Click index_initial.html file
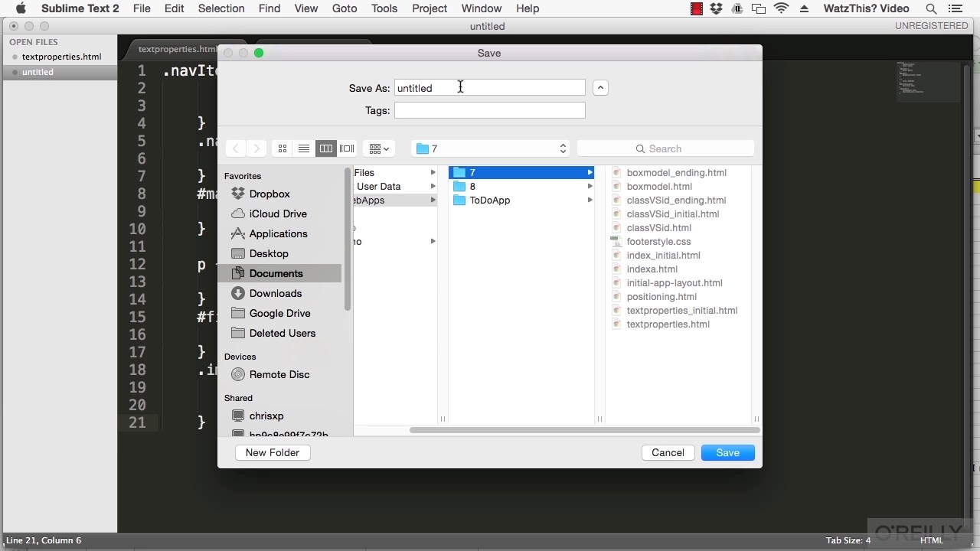This screenshot has height=551, width=980. click(664, 255)
